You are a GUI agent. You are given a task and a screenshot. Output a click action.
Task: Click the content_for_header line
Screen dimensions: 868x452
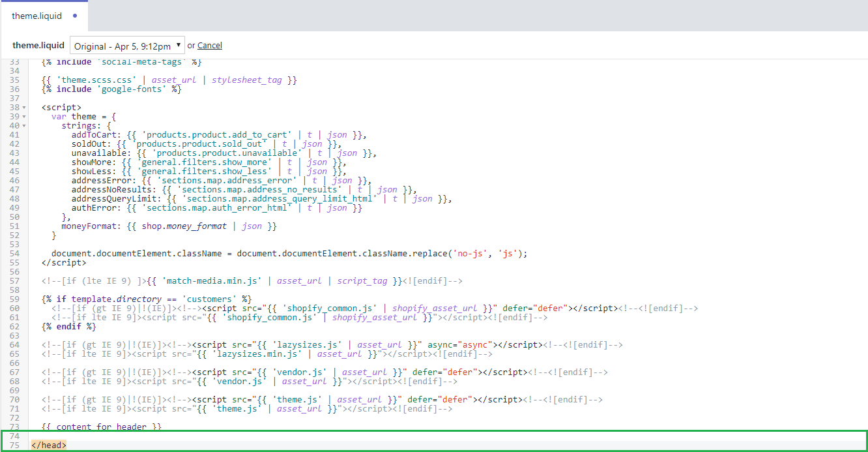tap(101, 427)
